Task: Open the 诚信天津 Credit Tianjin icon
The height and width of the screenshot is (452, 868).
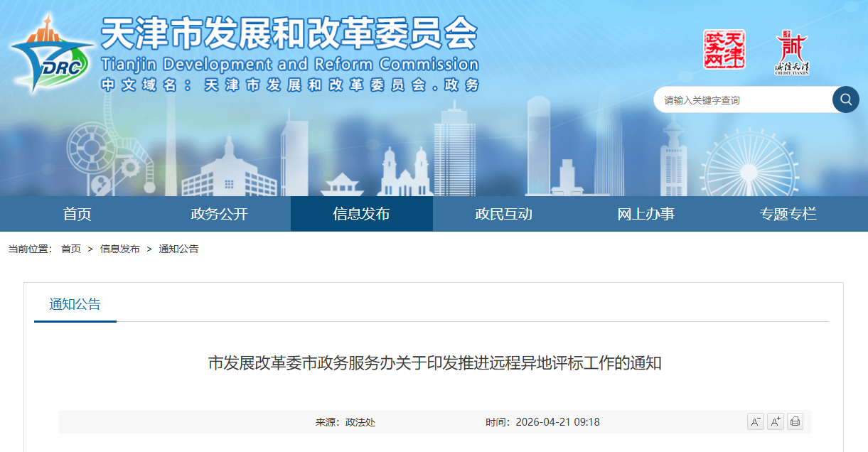Action: [x=791, y=51]
